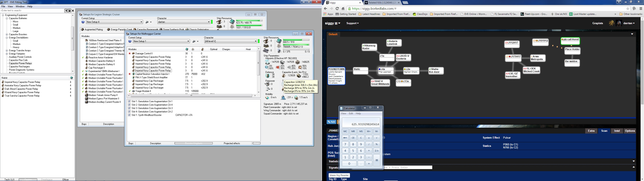Uncheck Slot 3 Genolution Core Augmentation CA-3
Image resolution: width=644 pixels, height=181 pixels.
pos(129,108)
